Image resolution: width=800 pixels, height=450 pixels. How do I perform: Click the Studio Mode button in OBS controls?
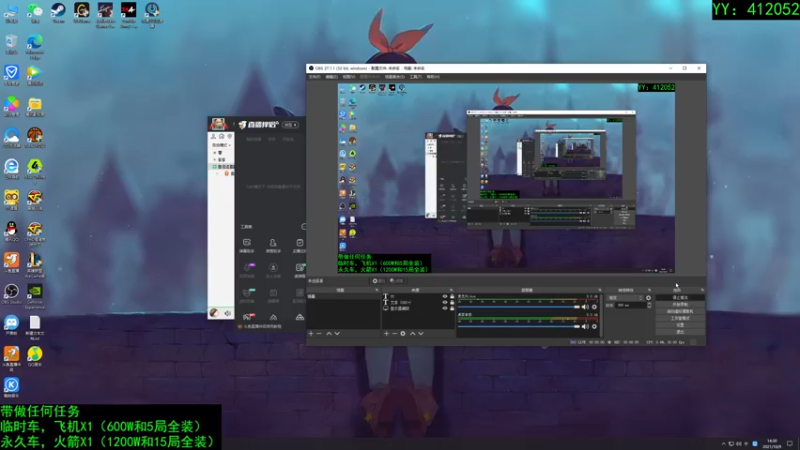pos(680,318)
